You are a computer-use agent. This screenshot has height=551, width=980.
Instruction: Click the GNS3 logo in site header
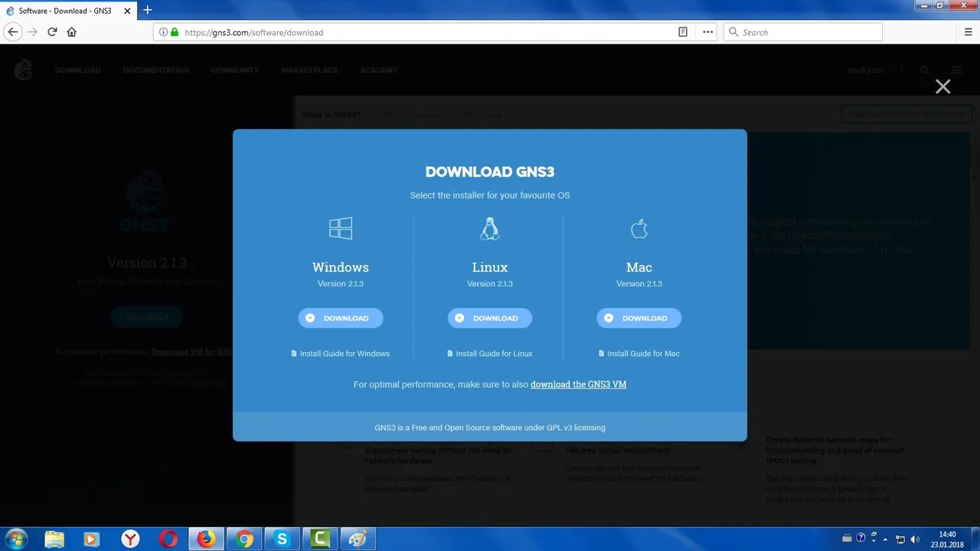[x=24, y=70]
